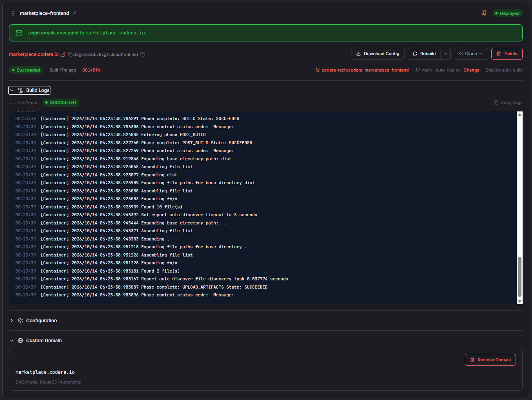Click the copy icon before d2gkhocbbv8zg1.cloudfront.net

click(x=70, y=54)
